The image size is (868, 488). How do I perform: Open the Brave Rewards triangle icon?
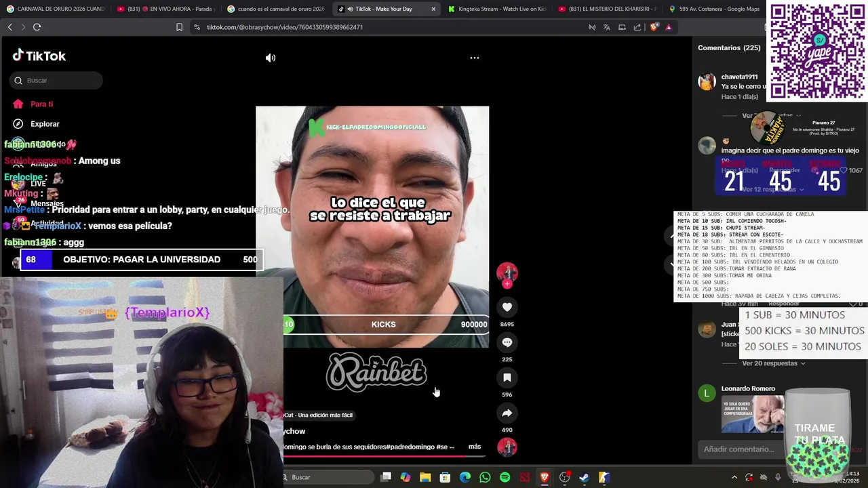[x=669, y=27]
